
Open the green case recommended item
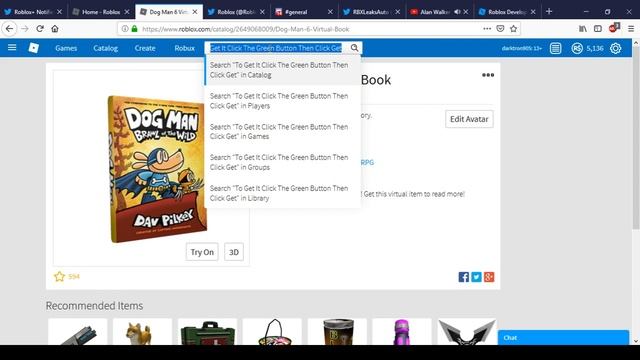(207, 332)
